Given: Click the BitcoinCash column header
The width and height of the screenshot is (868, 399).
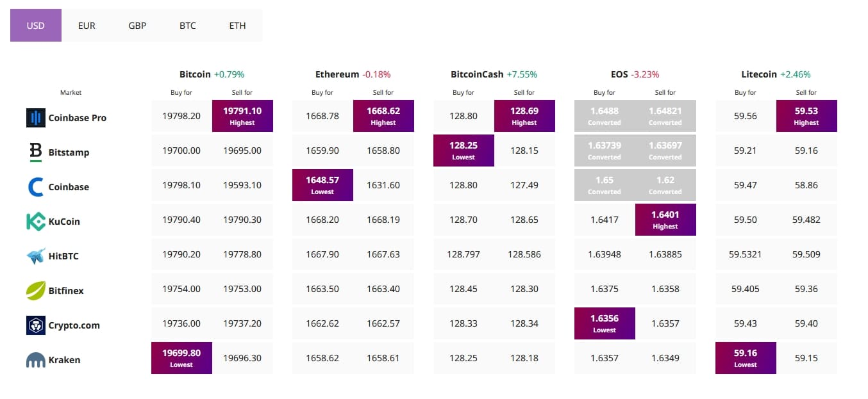Looking at the screenshot, I should 477,74.
